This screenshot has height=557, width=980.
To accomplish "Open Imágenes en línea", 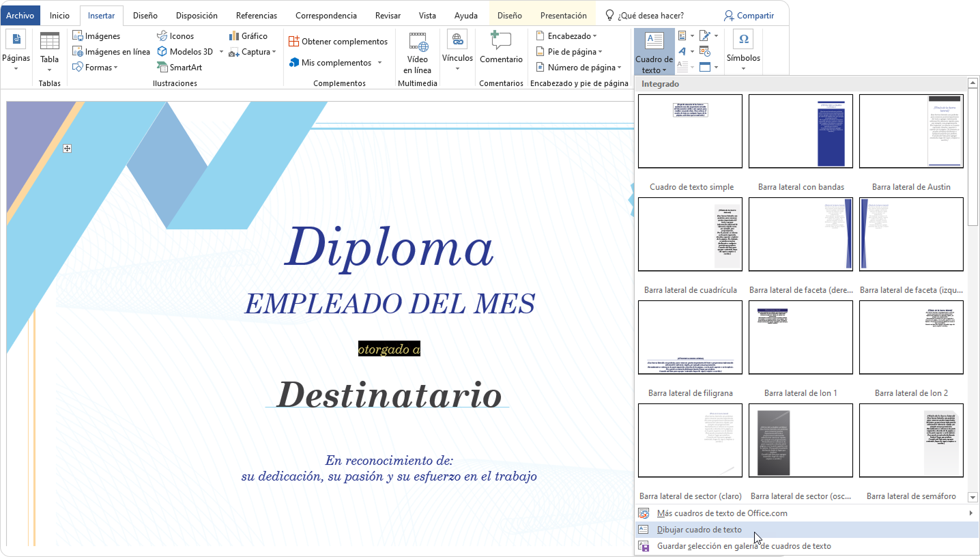I will coord(111,52).
